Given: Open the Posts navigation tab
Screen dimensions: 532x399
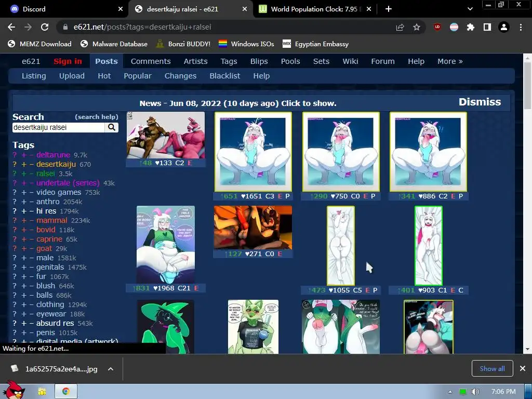Looking at the screenshot, I should [x=106, y=61].
